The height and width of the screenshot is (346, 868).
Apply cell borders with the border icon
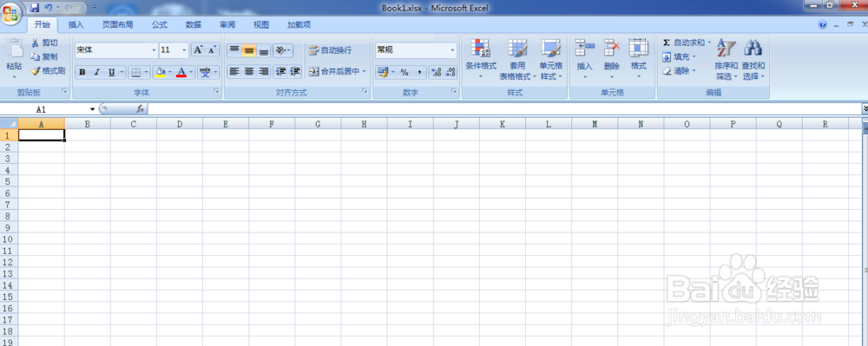(135, 72)
